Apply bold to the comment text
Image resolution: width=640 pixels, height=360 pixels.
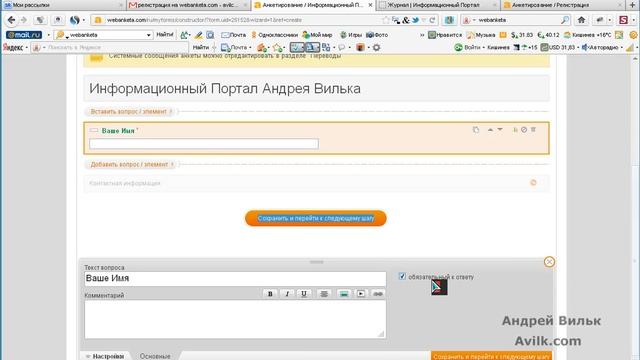[270, 293]
